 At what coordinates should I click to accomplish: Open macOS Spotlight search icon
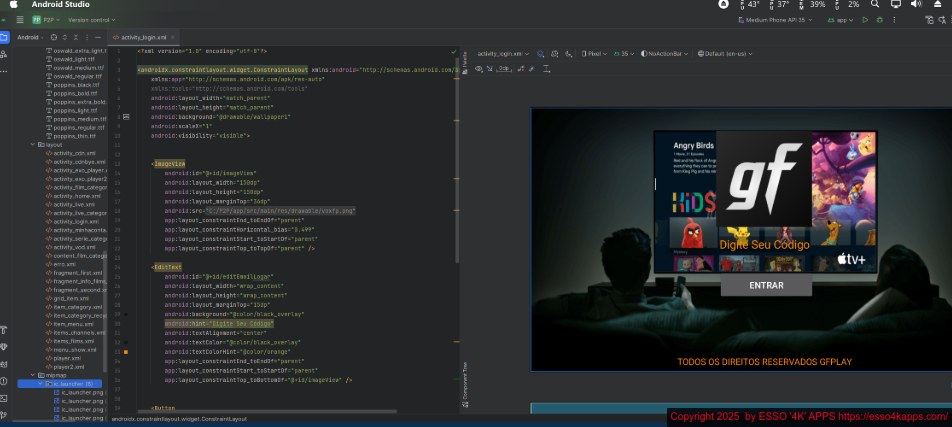click(x=874, y=4)
